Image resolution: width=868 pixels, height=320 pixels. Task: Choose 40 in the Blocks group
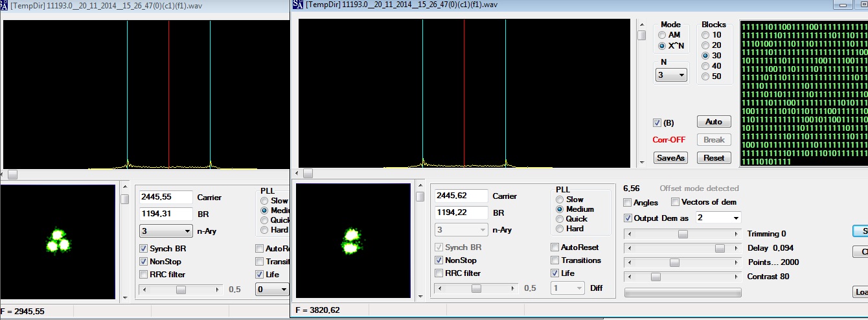[x=705, y=66]
